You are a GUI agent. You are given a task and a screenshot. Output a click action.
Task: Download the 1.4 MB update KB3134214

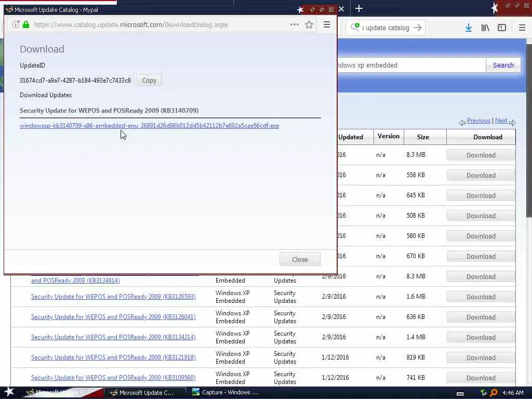point(481,338)
